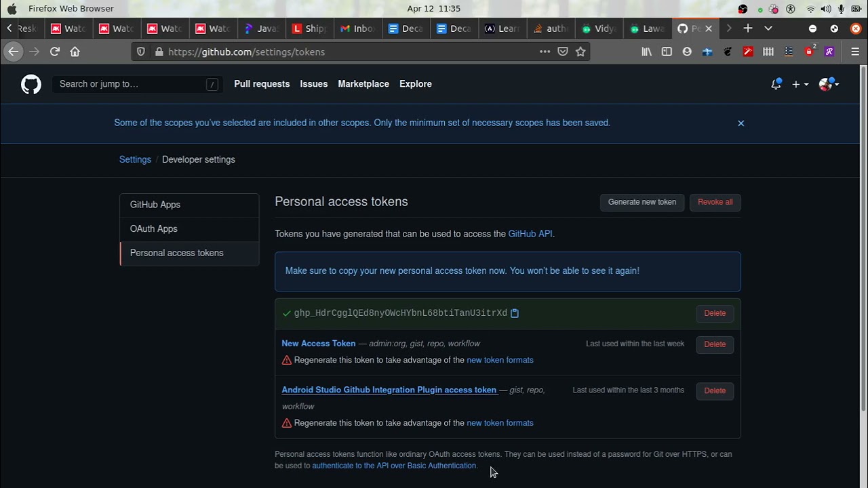Select Personal access tokens in sidebar
This screenshot has width=868, height=488.
(189, 253)
